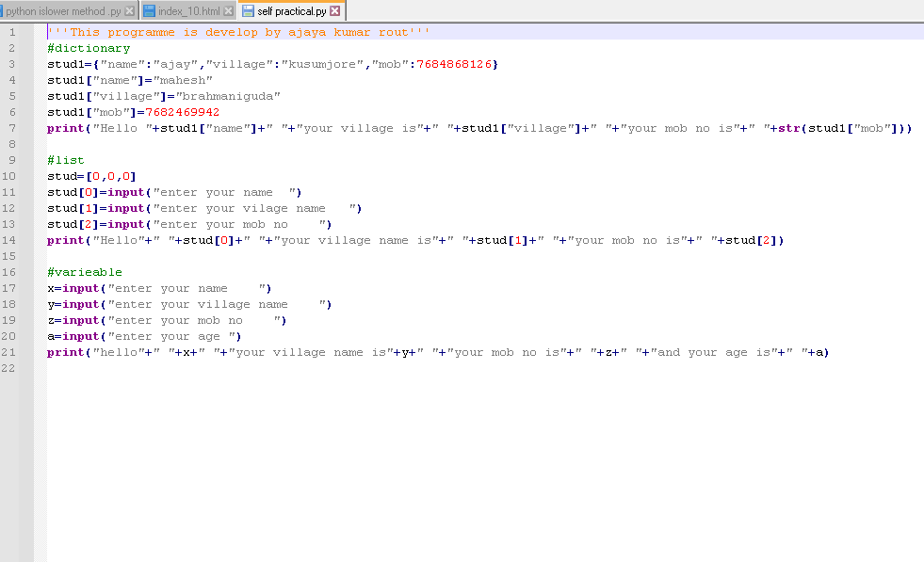The height and width of the screenshot is (562, 924).
Task: Switch to the index_10.html tab
Action: 195,10
